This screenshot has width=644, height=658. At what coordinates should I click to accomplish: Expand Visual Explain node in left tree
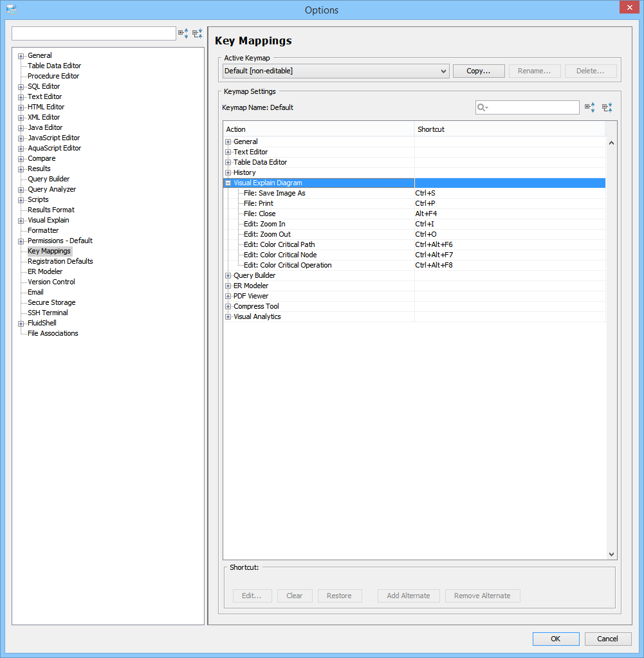[x=21, y=221]
